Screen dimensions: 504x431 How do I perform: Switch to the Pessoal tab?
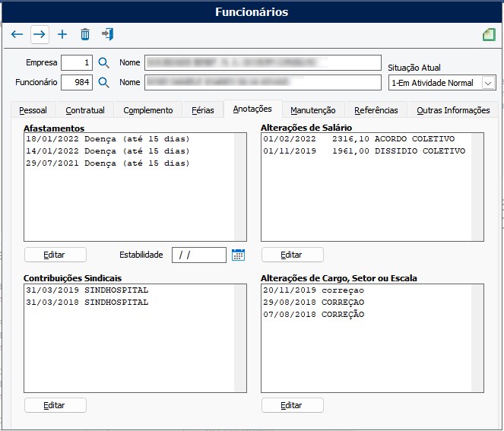pyautogui.click(x=33, y=110)
